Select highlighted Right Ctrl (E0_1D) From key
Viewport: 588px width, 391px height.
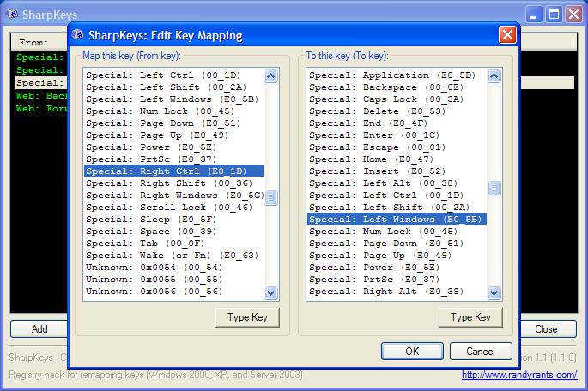173,171
